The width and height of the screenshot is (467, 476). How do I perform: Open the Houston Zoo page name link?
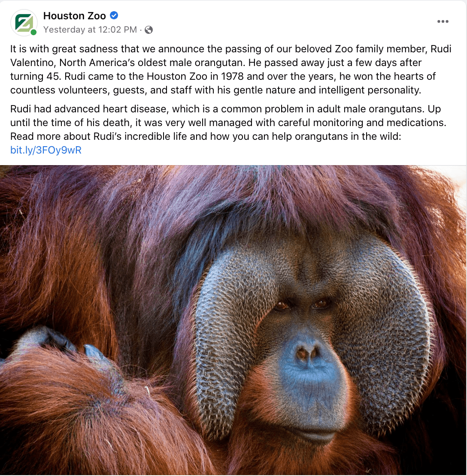pyautogui.click(x=74, y=15)
